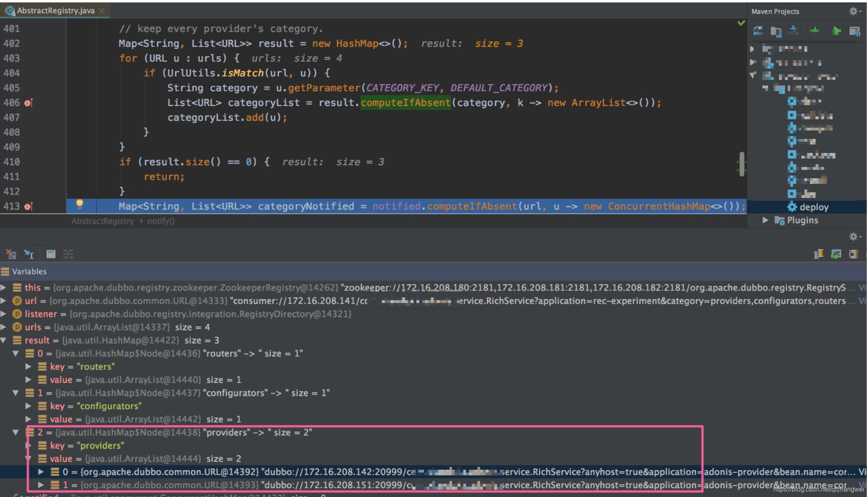This screenshot has width=868, height=497.
Task: Expand the 'urls' variable node
Action: tap(4, 327)
